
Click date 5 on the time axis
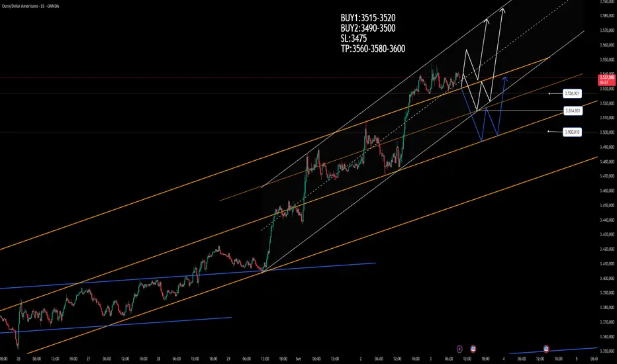coord(577,359)
